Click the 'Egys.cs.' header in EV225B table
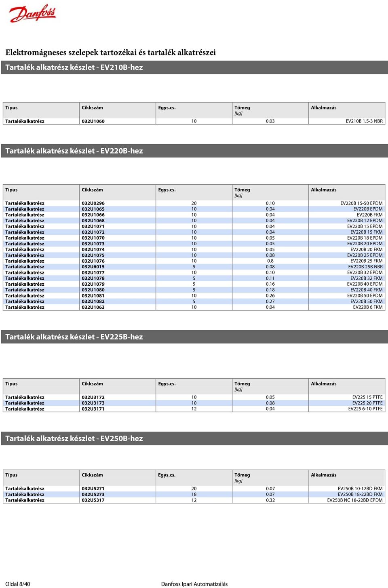The height and width of the screenshot is (588, 388). coord(167,384)
